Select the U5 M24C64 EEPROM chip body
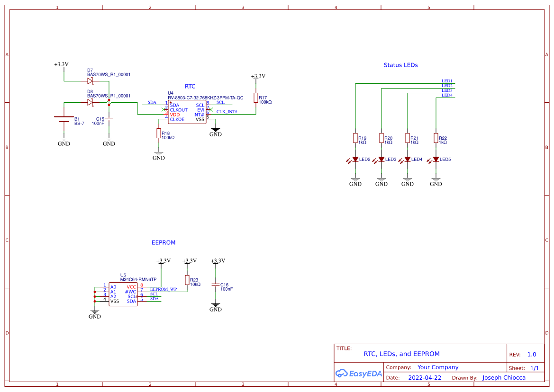Viewport: 554px width, 392px height. tap(123, 294)
